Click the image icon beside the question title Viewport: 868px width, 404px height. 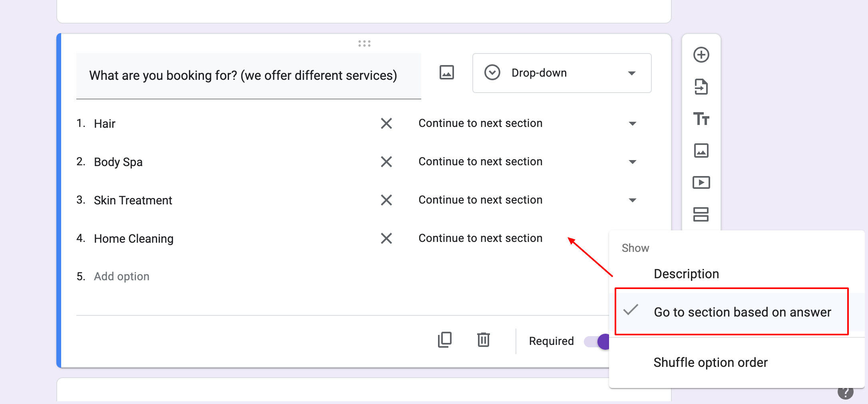point(446,73)
